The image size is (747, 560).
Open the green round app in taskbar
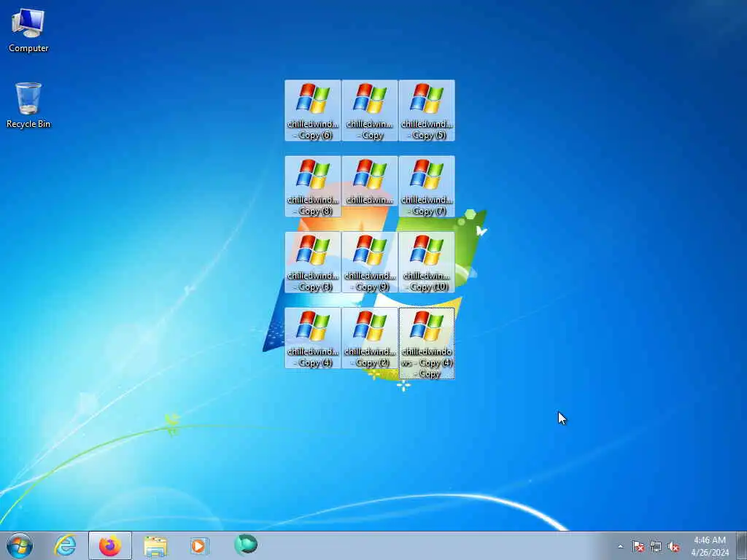(246, 545)
